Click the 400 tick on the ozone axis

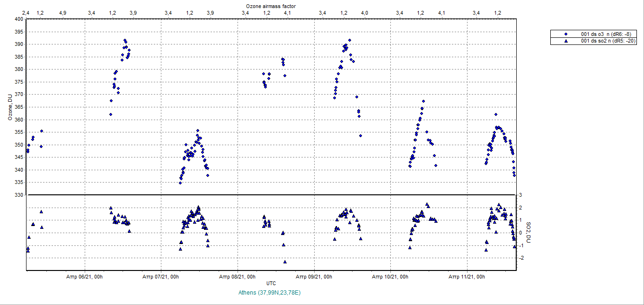(19, 19)
